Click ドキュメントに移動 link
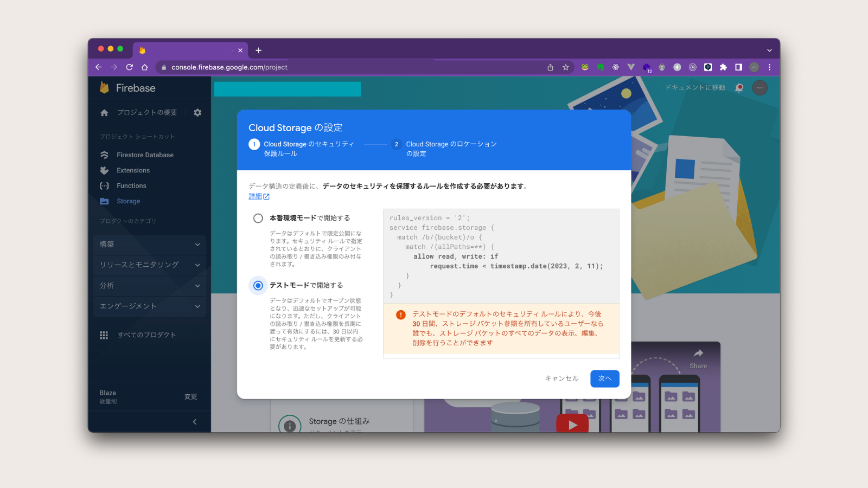Viewport: 868px width, 488px height. tap(695, 87)
